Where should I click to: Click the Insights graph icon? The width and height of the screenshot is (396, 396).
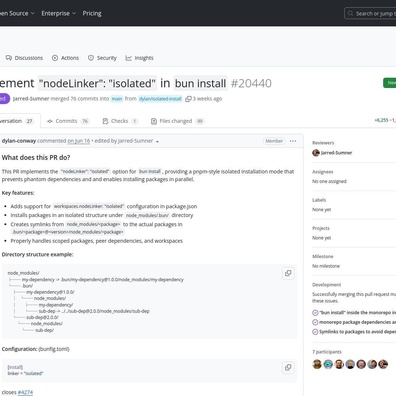pos(128,58)
